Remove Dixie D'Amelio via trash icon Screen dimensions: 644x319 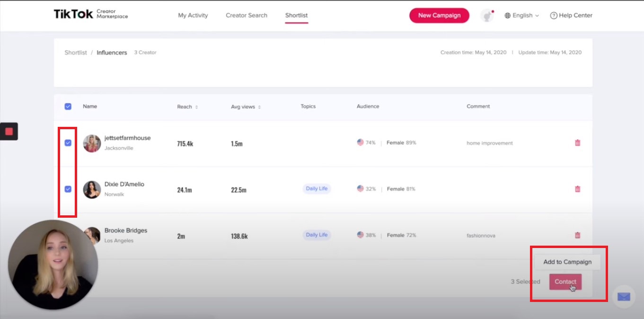[x=577, y=189]
